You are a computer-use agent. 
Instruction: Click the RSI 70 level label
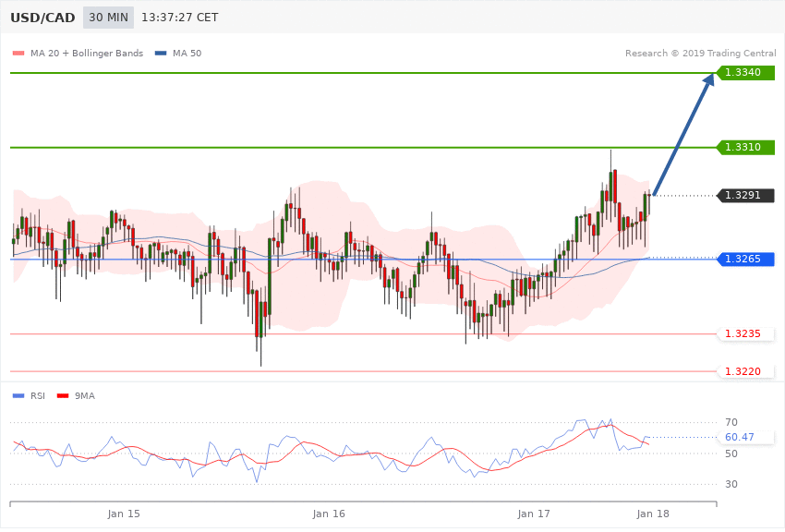pos(731,422)
